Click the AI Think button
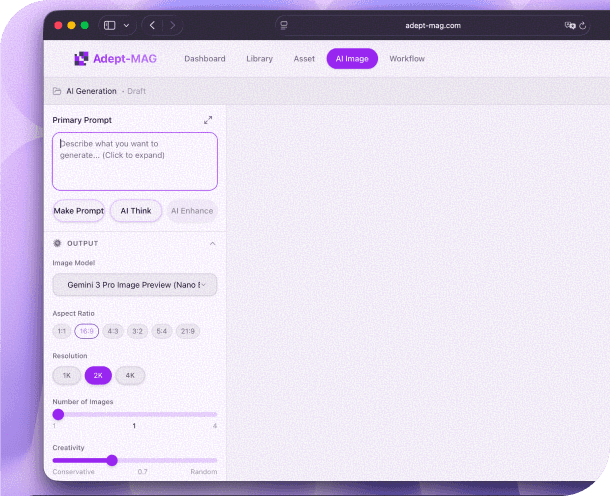Screen dimensions: 610x496 [135, 211]
